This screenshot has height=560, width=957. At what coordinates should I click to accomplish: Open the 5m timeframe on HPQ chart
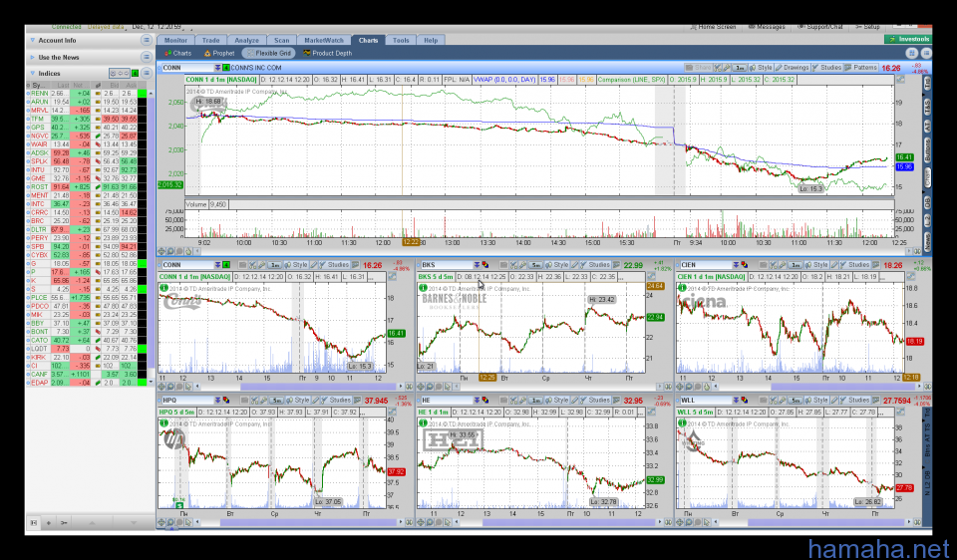(276, 401)
